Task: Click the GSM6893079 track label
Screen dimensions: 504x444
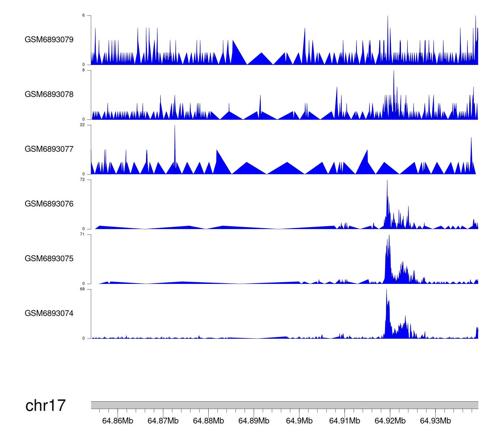Action: [49, 40]
